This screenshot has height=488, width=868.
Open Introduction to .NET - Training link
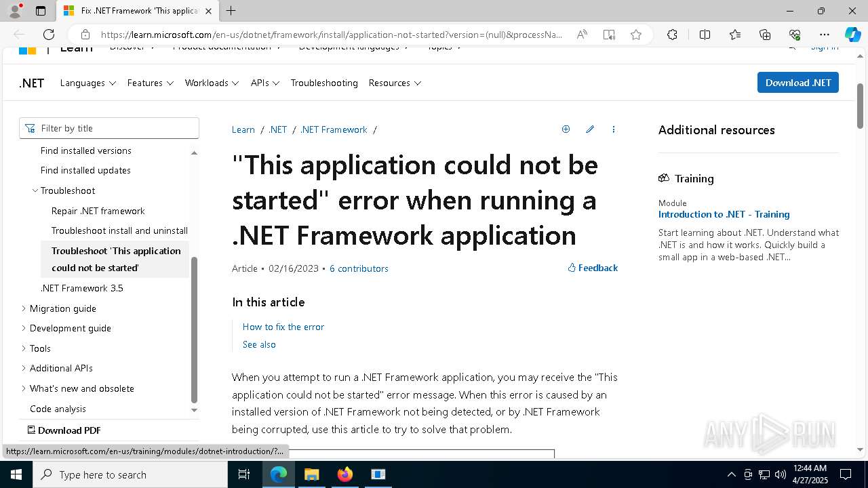724,214
